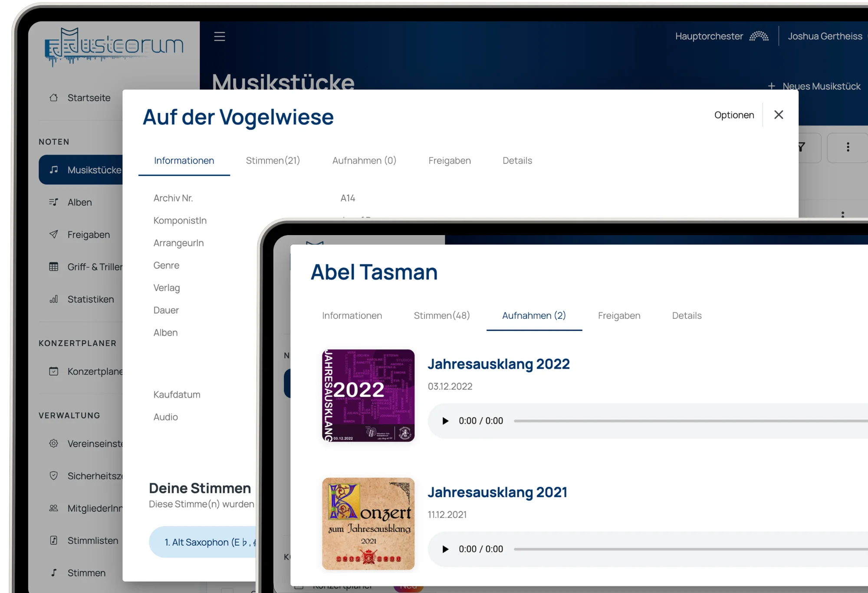868x593 pixels.
Task: Open the Optionen menu
Action: (x=734, y=115)
